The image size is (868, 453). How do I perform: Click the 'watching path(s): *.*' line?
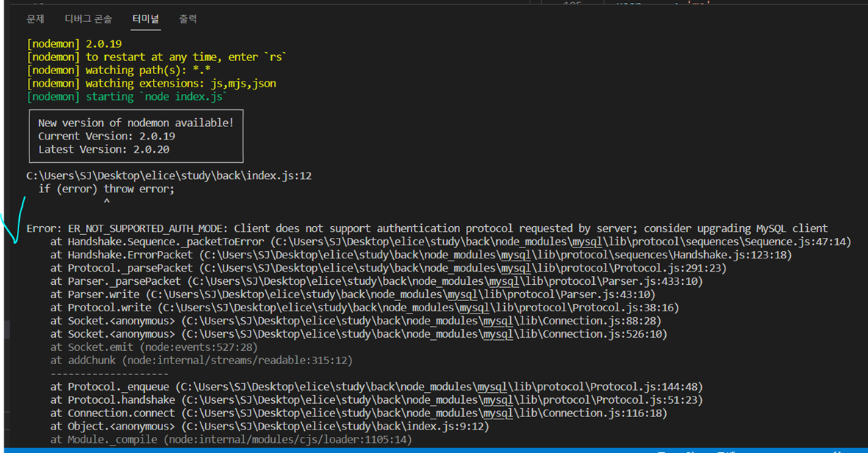point(118,70)
